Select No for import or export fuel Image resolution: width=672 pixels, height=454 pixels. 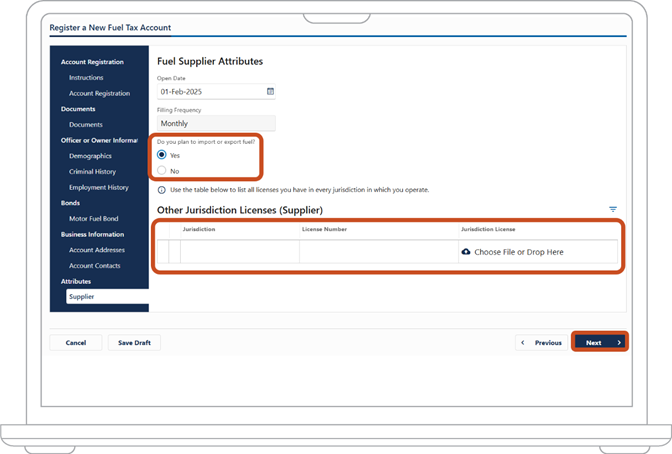point(162,171)
